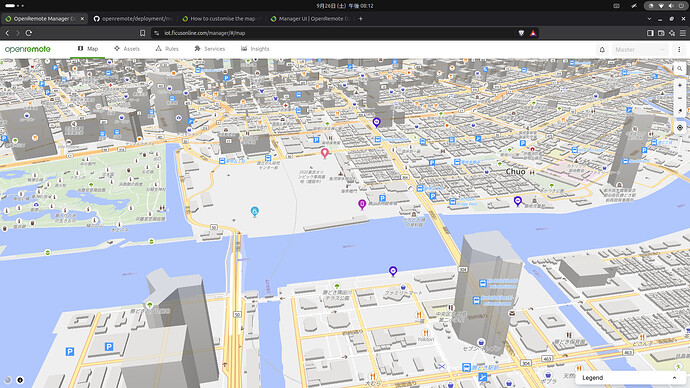Open the Map page
The height and width of the screenshot is (388, 690).
[x=88, y=49]
